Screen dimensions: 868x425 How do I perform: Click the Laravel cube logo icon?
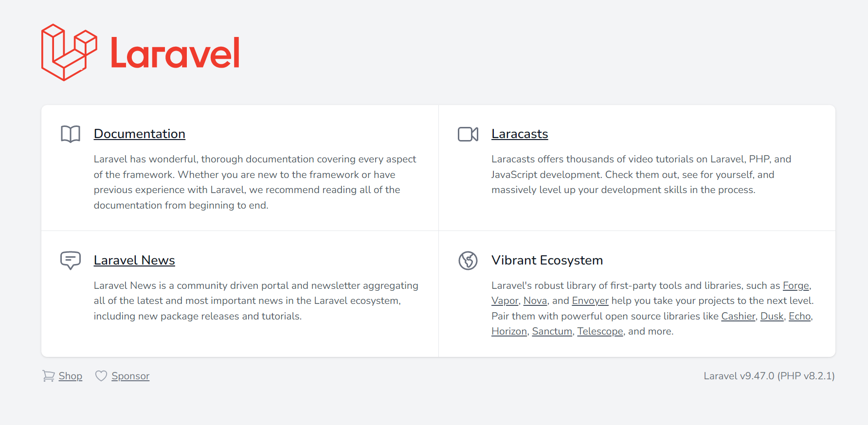pos(69,53)
